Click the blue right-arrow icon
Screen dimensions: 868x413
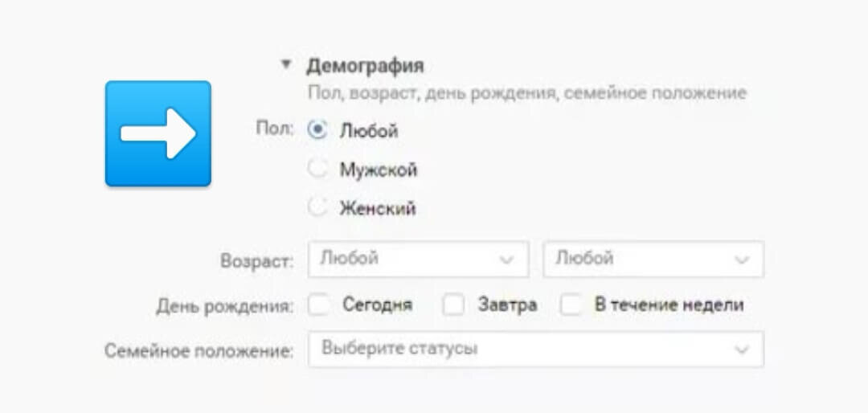[x=158, y=133]
